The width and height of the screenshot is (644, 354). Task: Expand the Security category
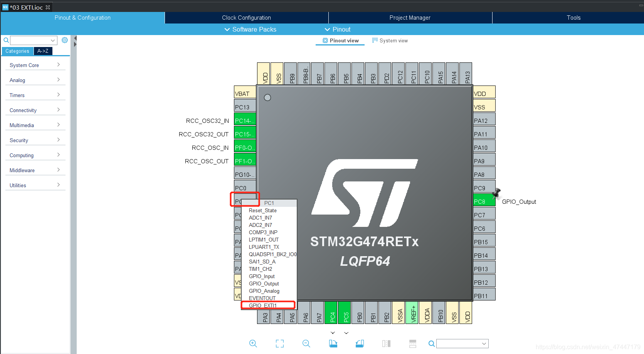click(35, 140)
